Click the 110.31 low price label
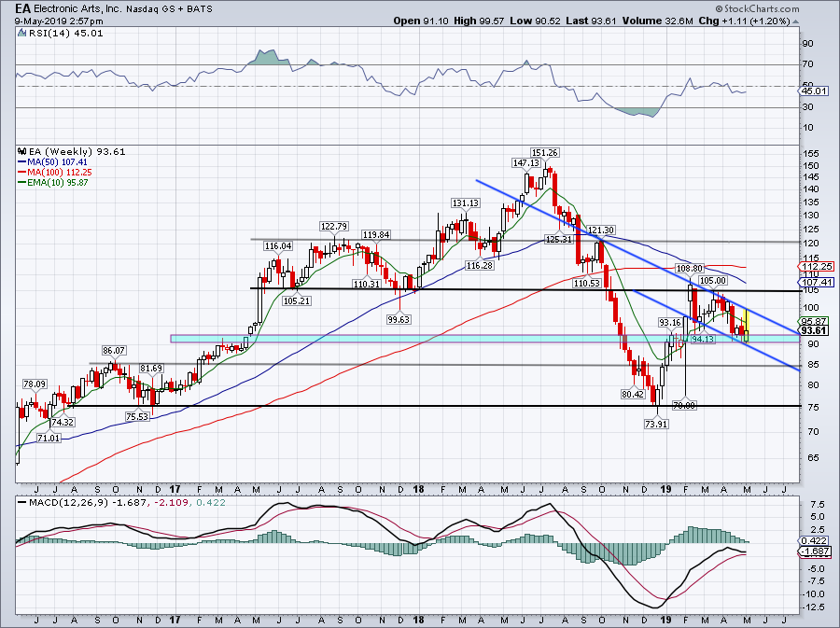Viewport: 840px width, 628px height. 367,284
